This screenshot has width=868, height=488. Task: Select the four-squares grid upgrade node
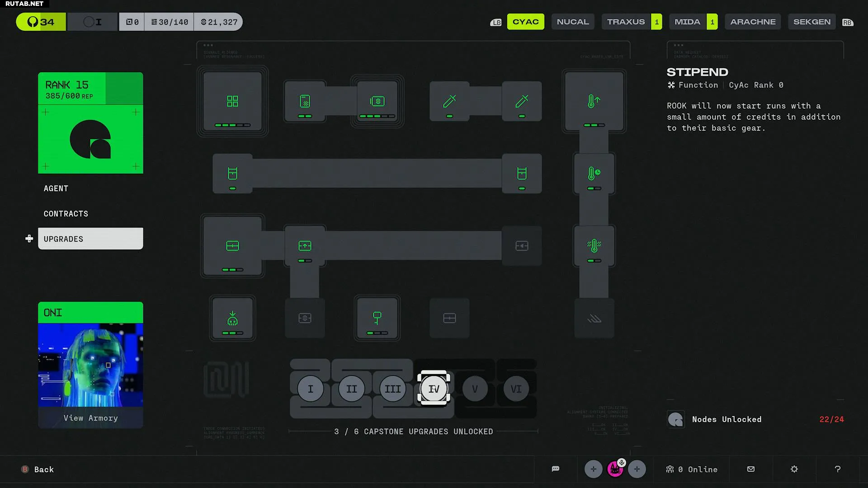coord(232,101)
